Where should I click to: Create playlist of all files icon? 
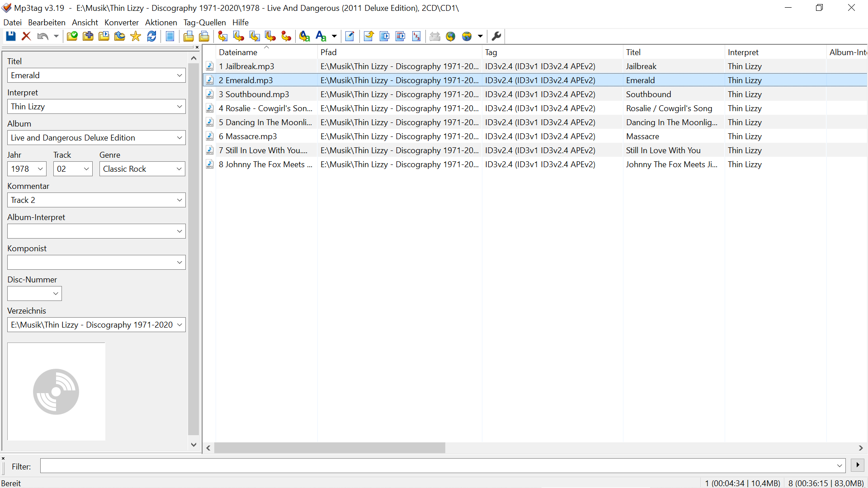384,36
